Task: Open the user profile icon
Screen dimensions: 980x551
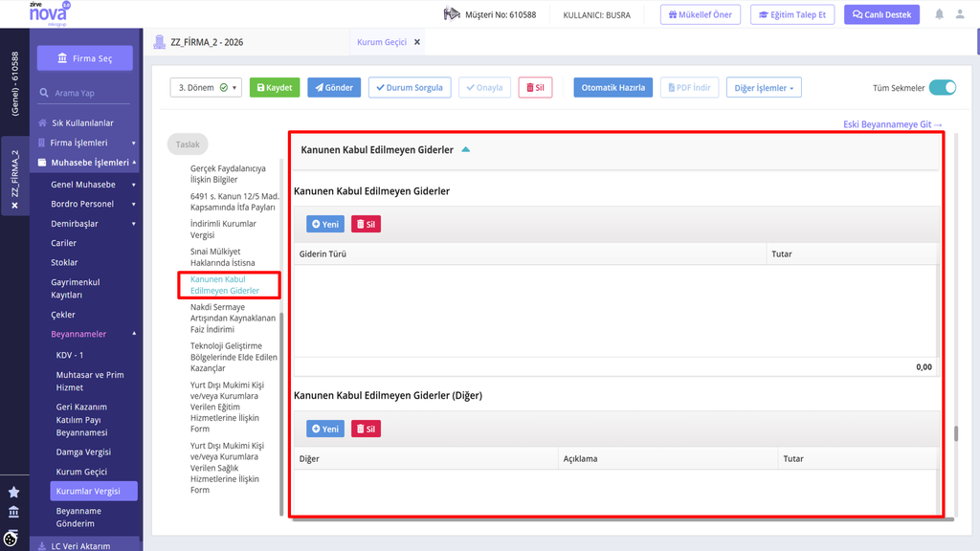Action: (x=959, y=14)
